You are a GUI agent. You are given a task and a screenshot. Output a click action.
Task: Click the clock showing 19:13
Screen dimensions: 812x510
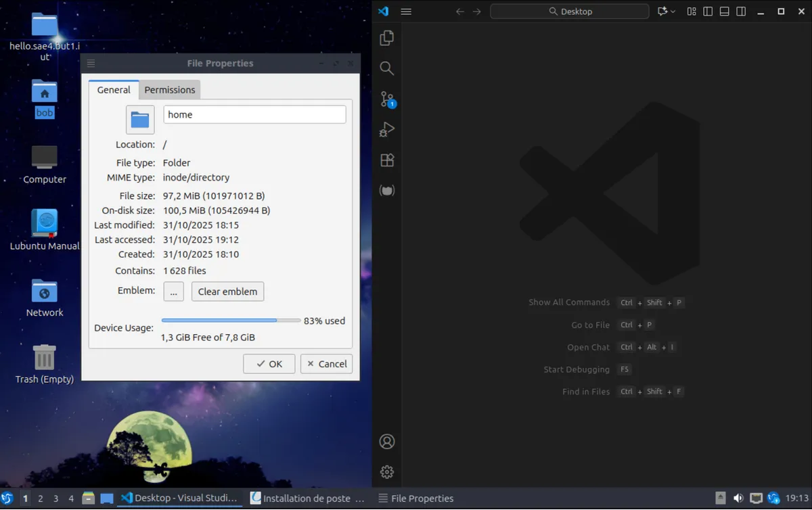(x=796, y=499)
